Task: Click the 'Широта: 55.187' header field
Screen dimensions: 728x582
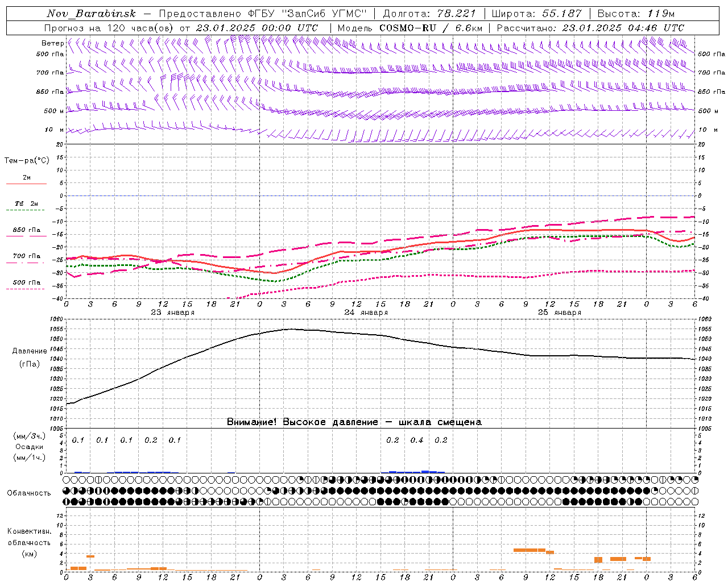Action: (x=537, y=14)
